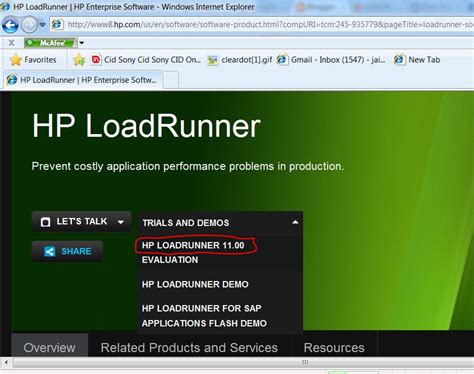The height and width of the screenshot is (374, 474).
Task: Click the HP LoadRunner page heading
Action: point(146,126)
